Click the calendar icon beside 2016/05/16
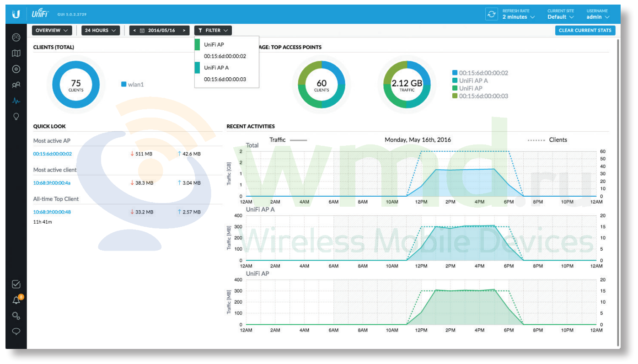 pos(142,30)
